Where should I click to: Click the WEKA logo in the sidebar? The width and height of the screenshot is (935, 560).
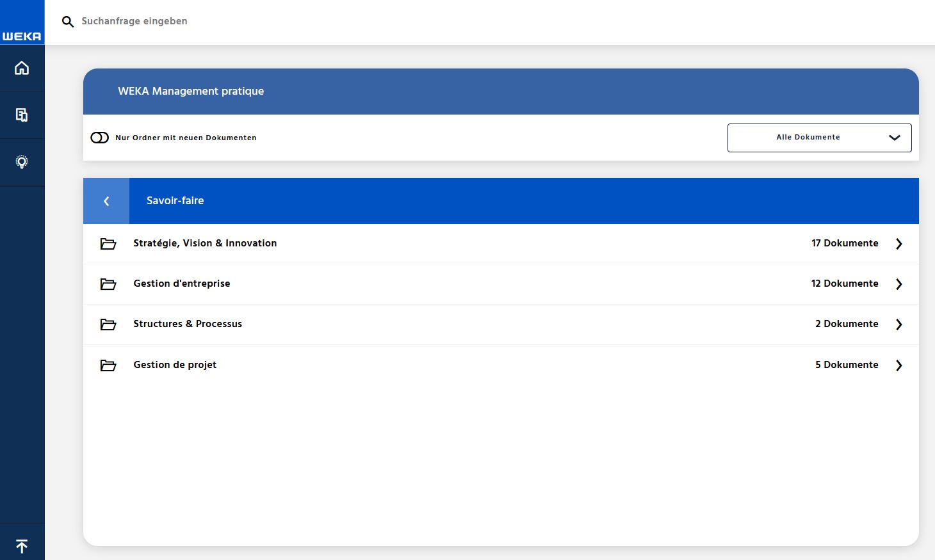coord(22,36)
